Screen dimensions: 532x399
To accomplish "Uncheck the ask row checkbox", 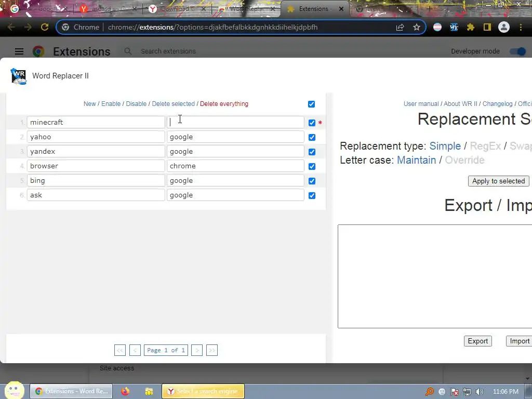I will pyautogui.click(x=312, y=196).
